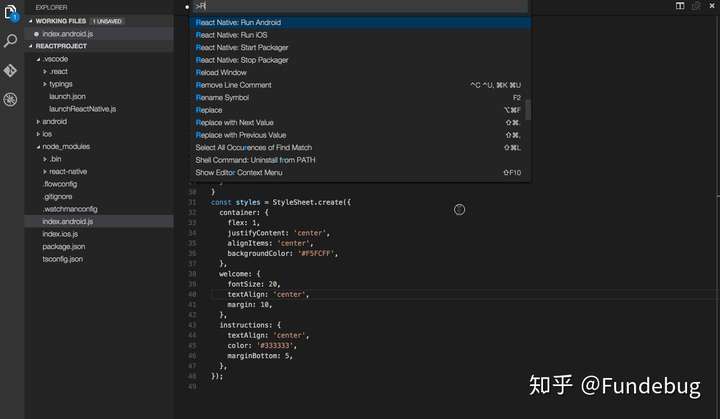
Task: Choose Replace with Previous Value
Action: pos(360,135)
